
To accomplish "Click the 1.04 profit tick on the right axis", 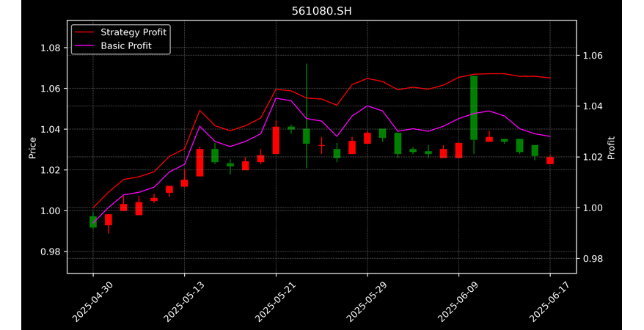I will click(593, 106).
